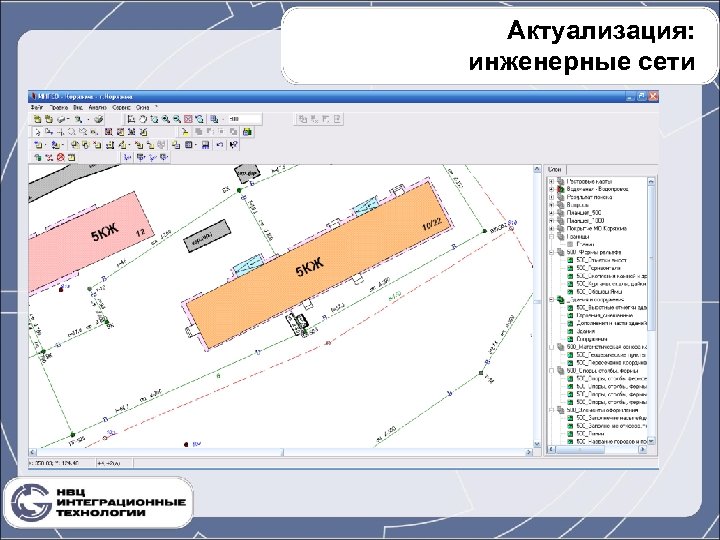720x540 pixels.
Task: Click the green-yellow icon after grayed edit tools
Action: (248, 132)
